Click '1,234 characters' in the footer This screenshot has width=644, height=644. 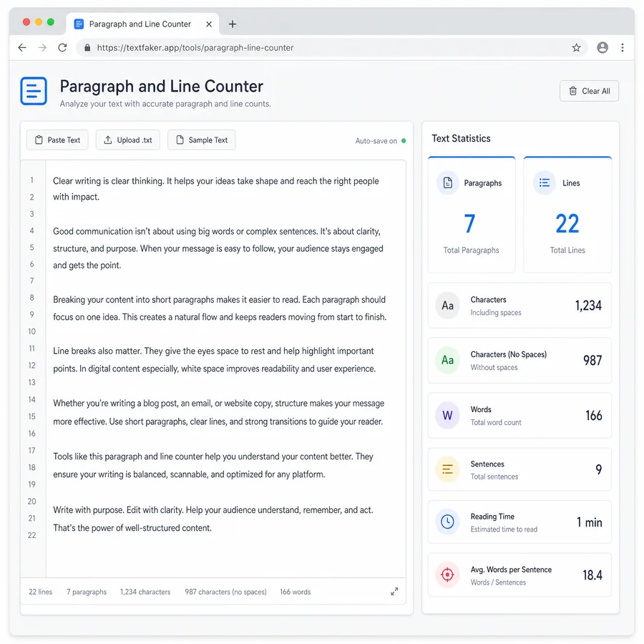coord(145,592)
